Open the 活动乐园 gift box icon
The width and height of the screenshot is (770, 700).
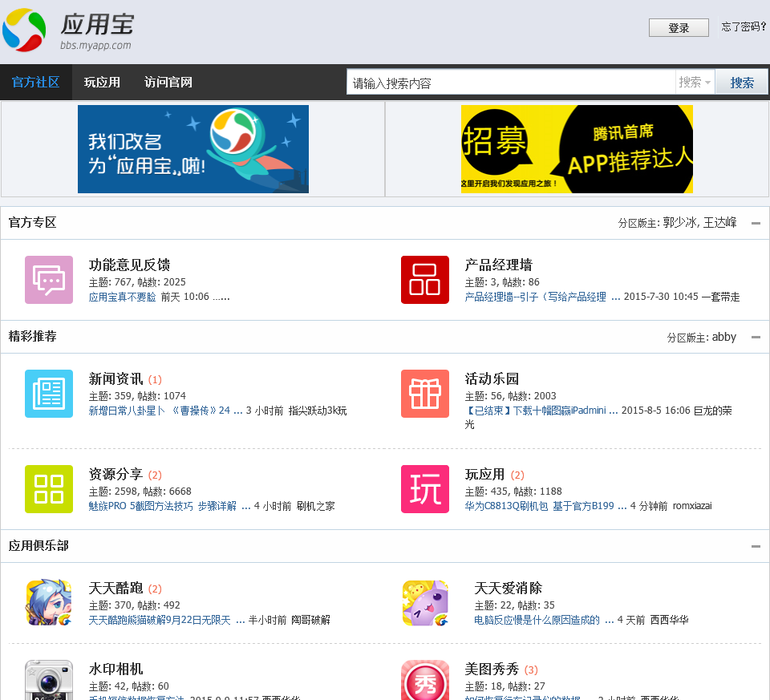[425, 394]
